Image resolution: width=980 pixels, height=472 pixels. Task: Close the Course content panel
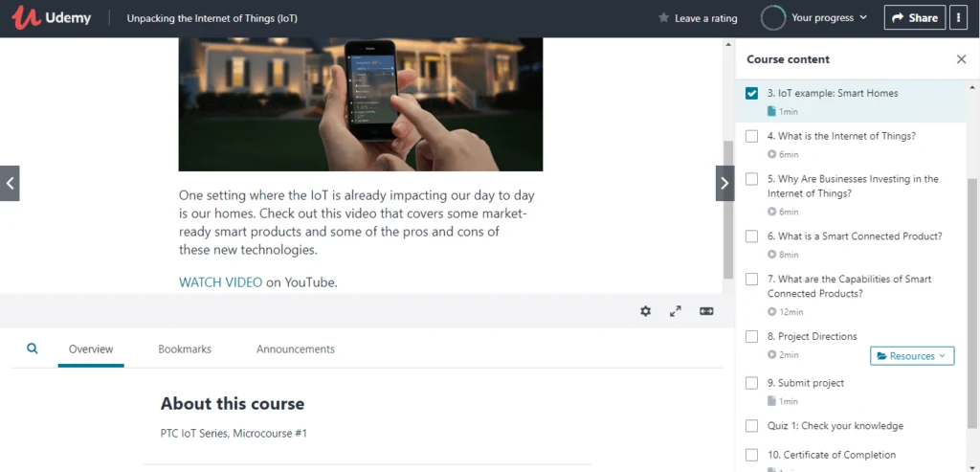[961, 59]
